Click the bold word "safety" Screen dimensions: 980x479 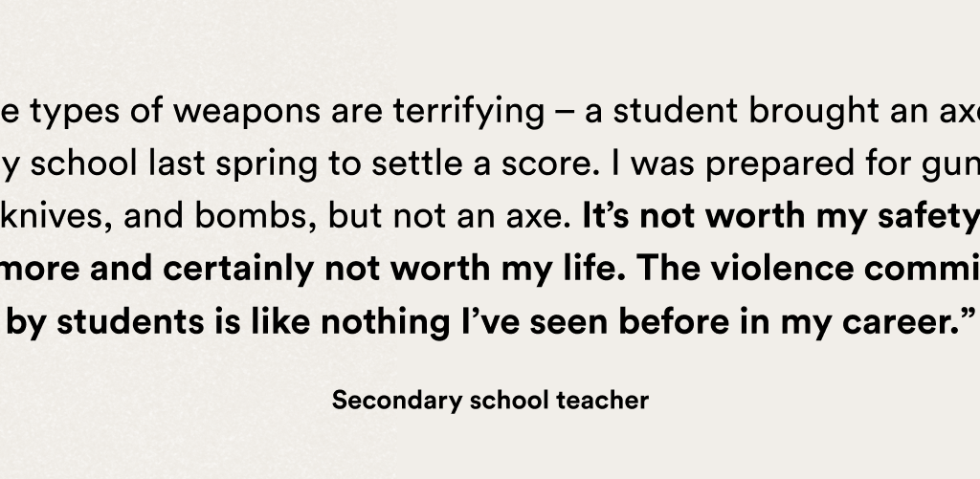point(928,217)
